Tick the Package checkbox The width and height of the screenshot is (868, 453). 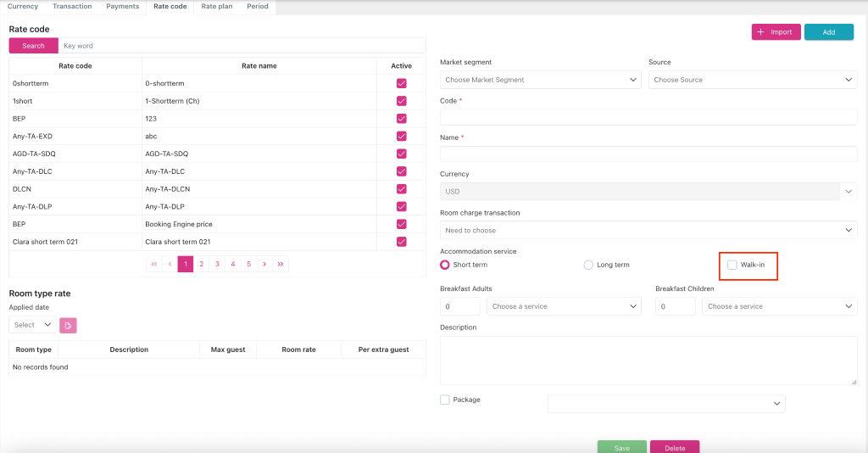[445, 400]
